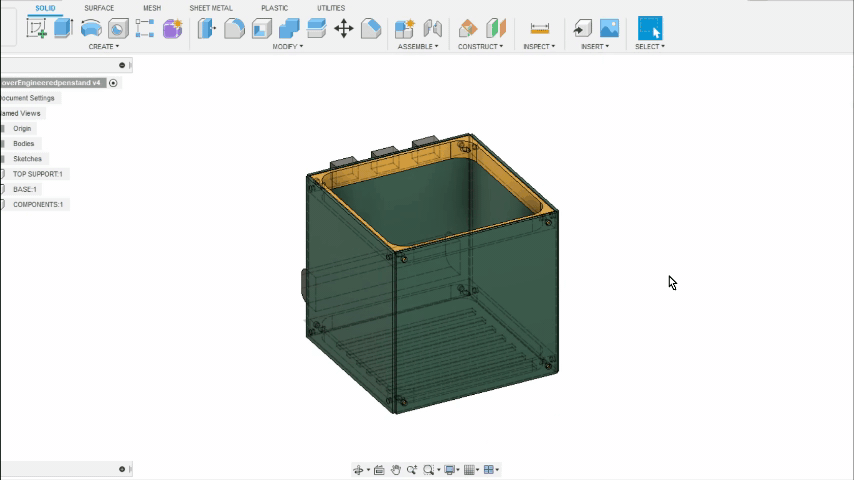Switch to the SHEET METAL tab
Viewport: 854px width, 480px height.
[211, 8]
